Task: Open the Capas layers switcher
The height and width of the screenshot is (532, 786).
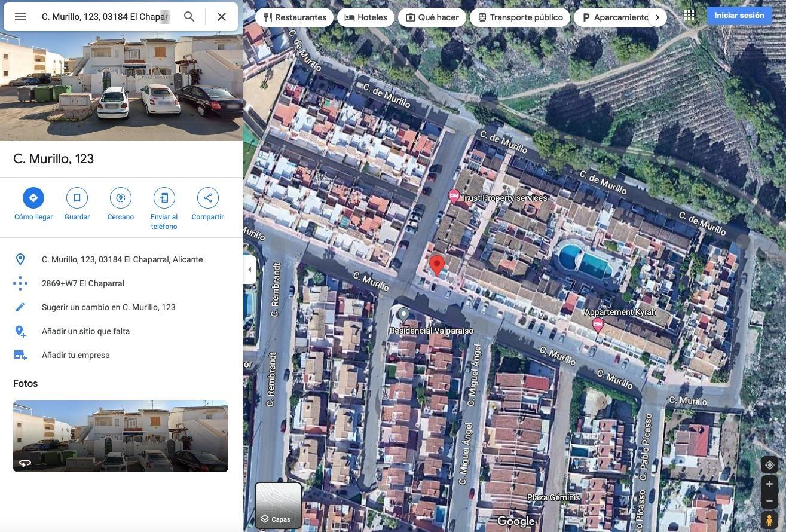Action: (279, 506)
